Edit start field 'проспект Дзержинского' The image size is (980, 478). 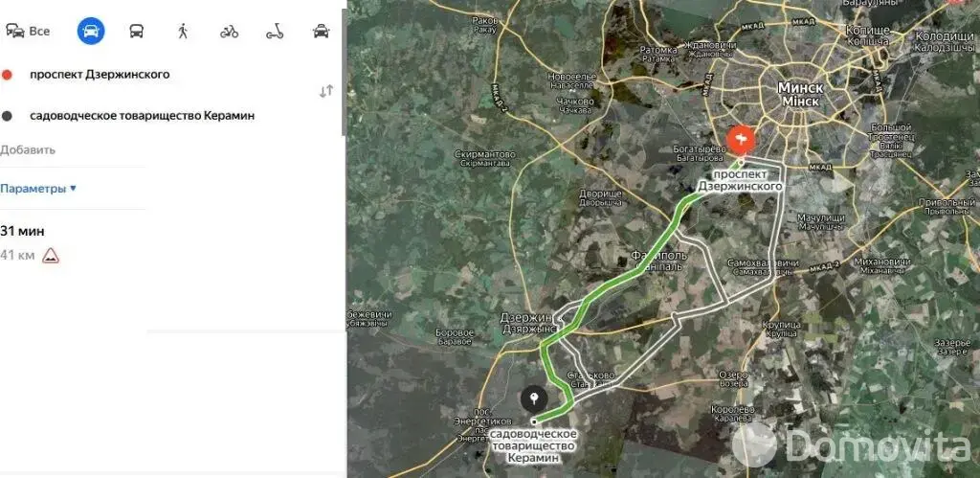(100, 74)
